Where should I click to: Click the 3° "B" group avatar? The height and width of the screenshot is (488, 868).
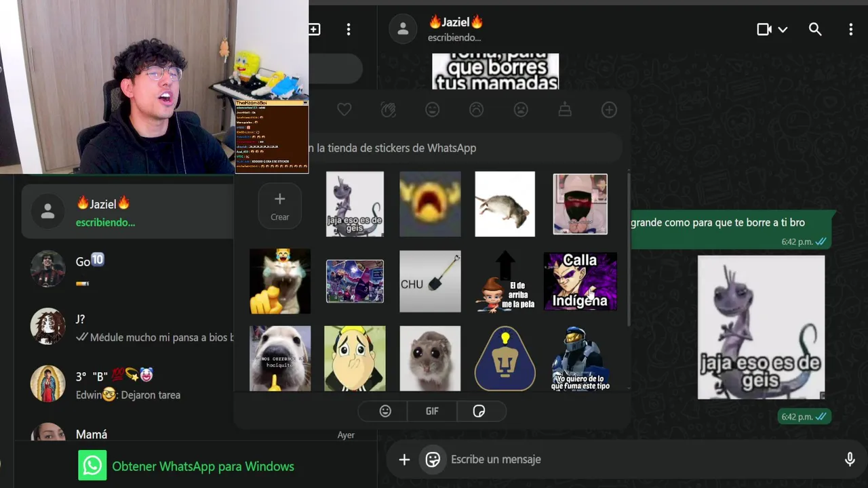coord(47,384)
